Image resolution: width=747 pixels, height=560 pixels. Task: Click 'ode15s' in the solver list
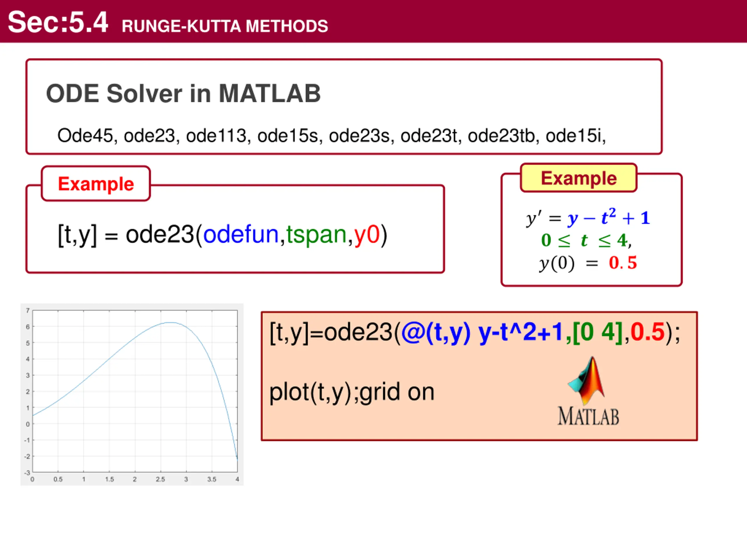click(288, 136)
